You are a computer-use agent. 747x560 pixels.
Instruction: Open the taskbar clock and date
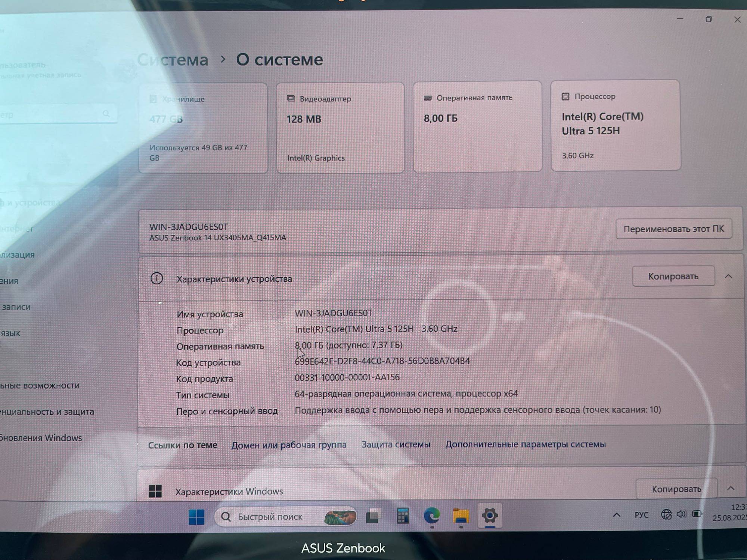coord(730,512)
